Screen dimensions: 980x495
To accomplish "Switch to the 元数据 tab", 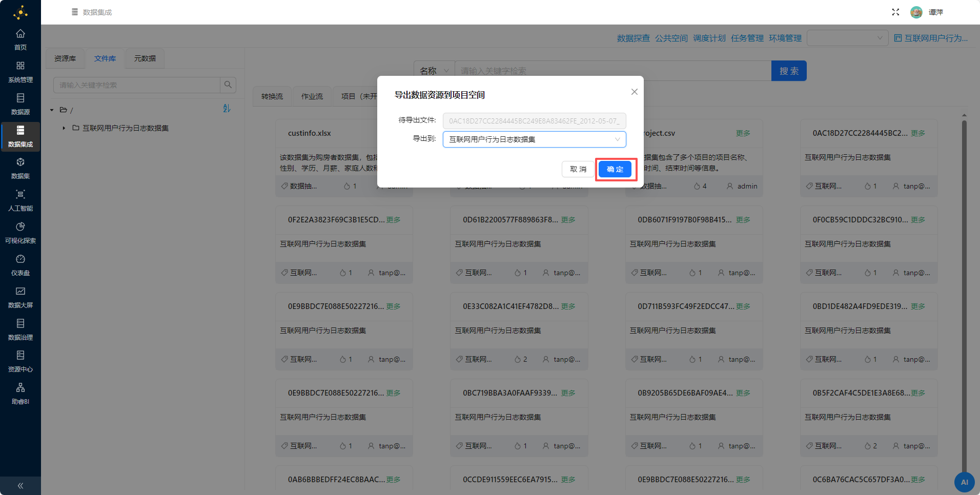I will point(145,58).
